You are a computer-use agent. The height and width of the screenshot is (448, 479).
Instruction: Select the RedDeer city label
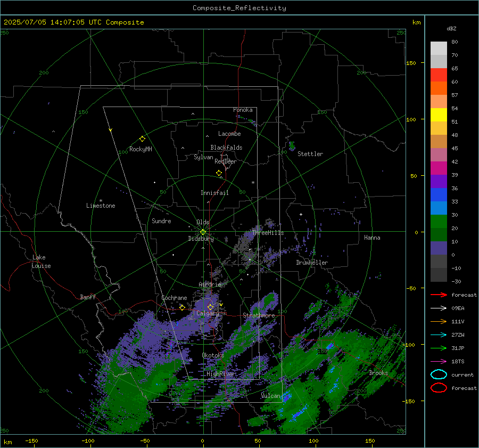coord(226,161)
